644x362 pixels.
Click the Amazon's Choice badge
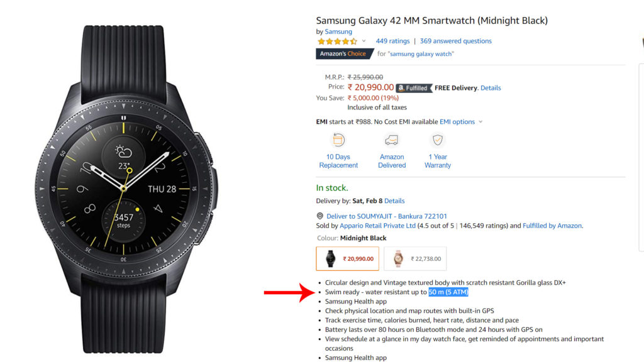click(x=345, y=53)
